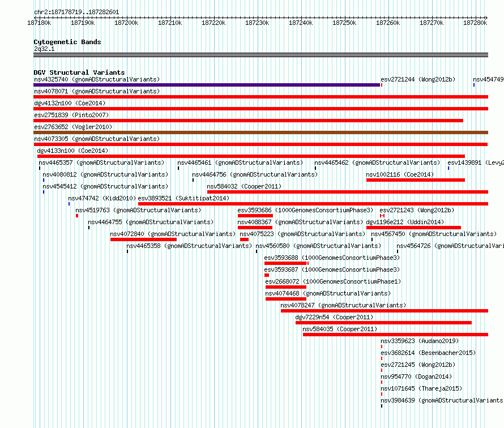Click the chr2:187178719..187282601 region label

tap(76, 12)
